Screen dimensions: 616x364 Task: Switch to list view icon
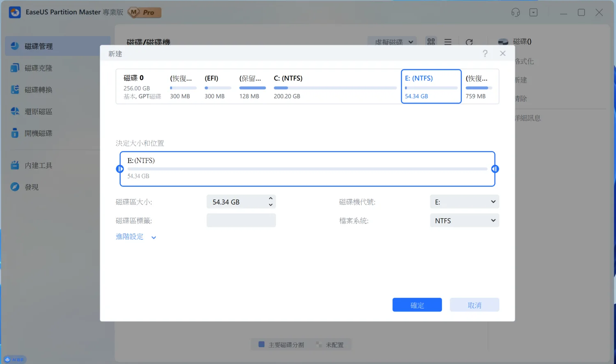click(448, 42)
